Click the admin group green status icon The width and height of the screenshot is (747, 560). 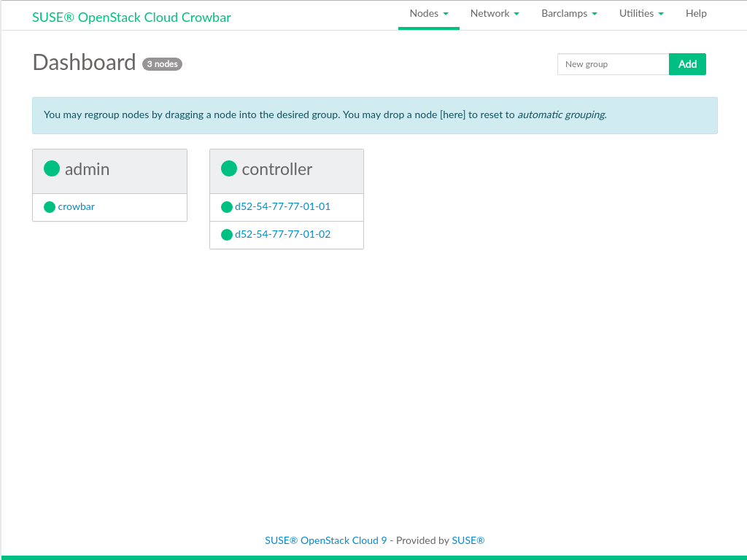(52, 168)
